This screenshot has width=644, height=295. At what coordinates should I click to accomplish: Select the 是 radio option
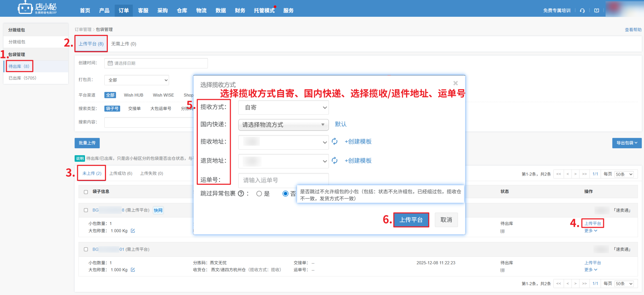click(x=259, y=194)
